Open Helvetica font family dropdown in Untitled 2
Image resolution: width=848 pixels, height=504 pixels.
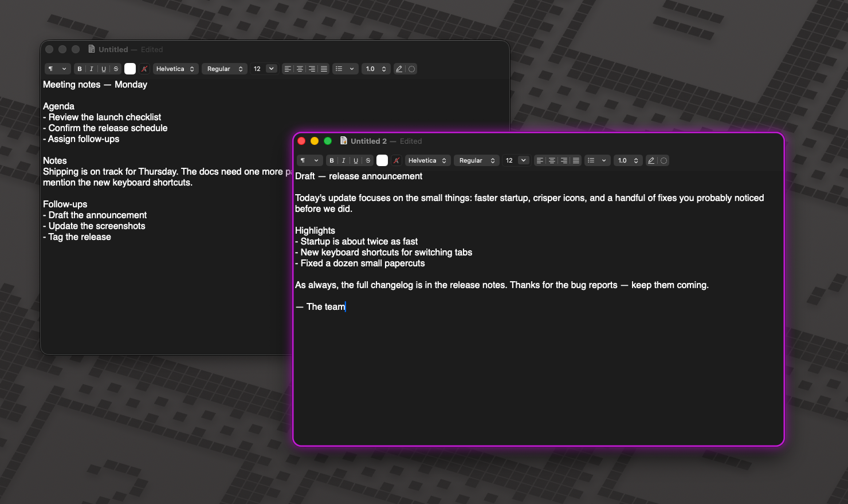coord(427,160)
